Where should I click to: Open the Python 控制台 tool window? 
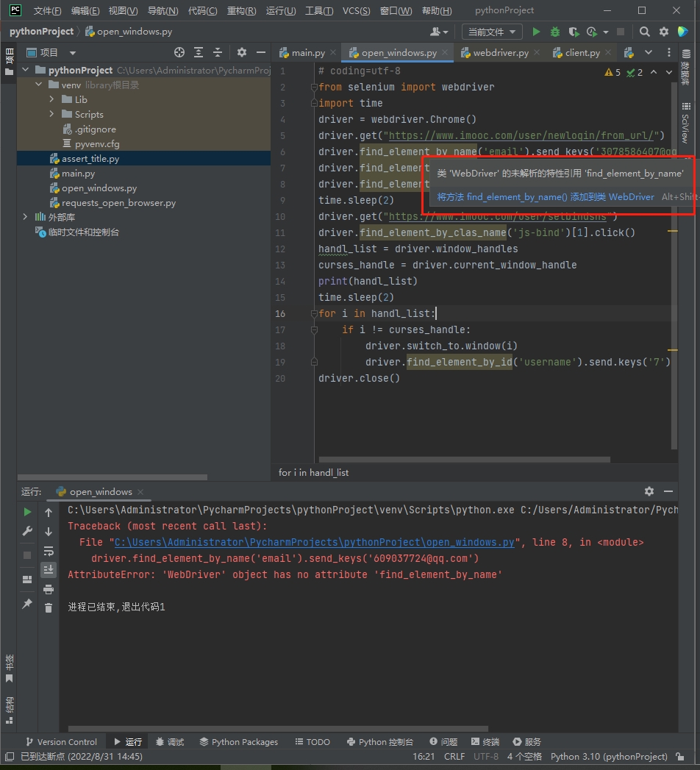pos(380,741)
